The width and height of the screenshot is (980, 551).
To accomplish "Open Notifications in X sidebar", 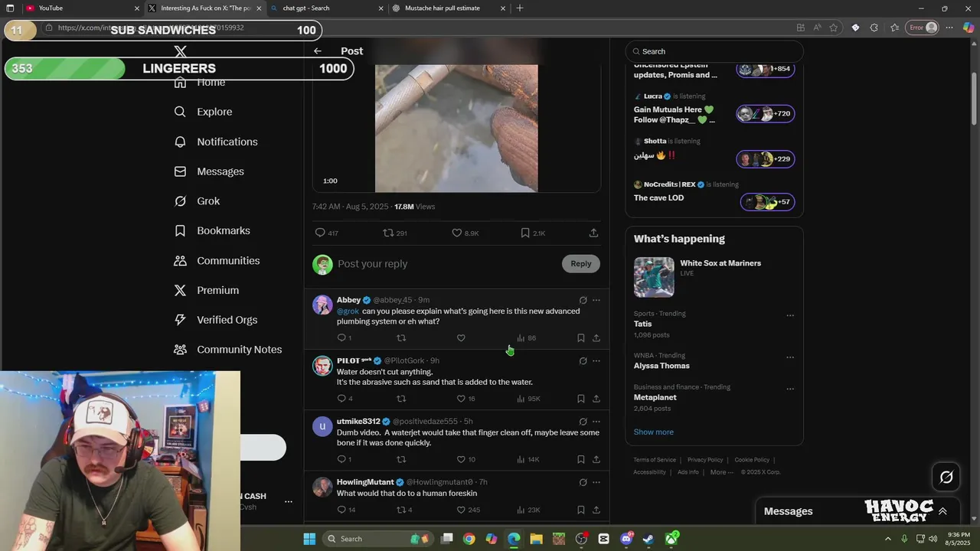I will tap(216, 142).
